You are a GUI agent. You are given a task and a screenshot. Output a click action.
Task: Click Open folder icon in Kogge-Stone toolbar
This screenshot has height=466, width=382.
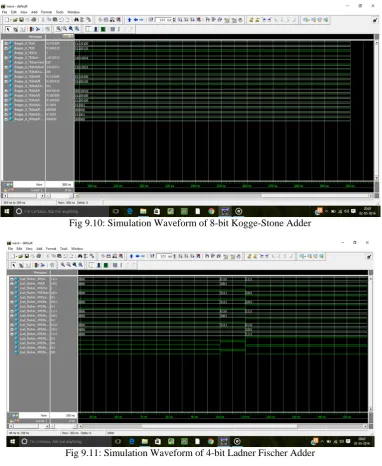15,20
